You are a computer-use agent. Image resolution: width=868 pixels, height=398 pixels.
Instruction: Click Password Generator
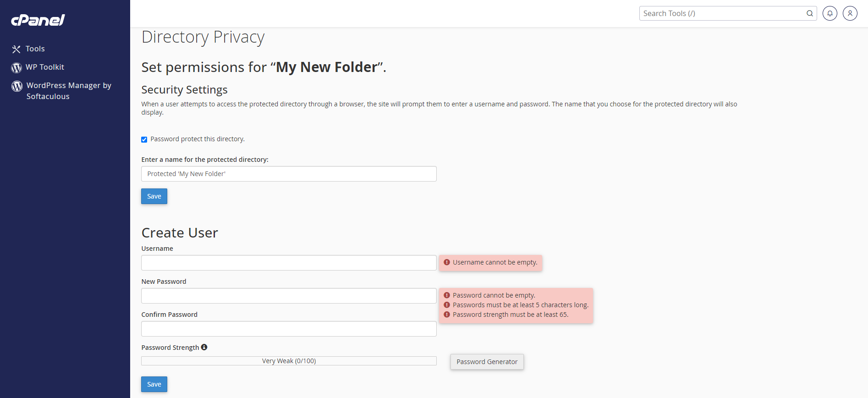pos(487,362)
